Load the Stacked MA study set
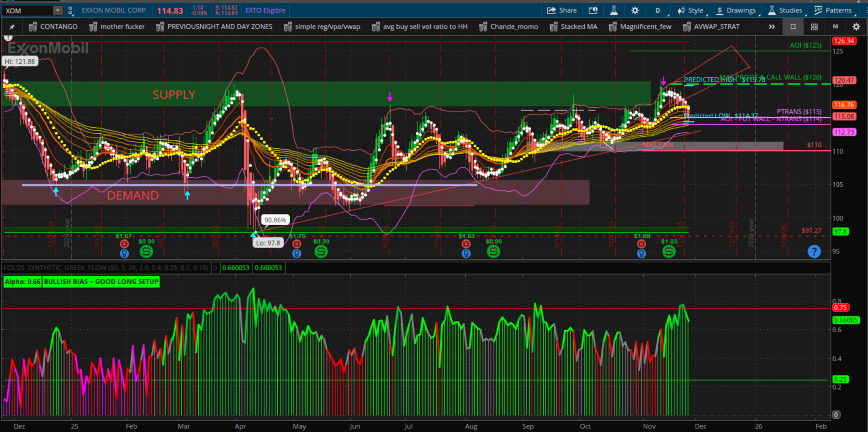This screenshot has width=868, height=432. [x=573, y=27]
